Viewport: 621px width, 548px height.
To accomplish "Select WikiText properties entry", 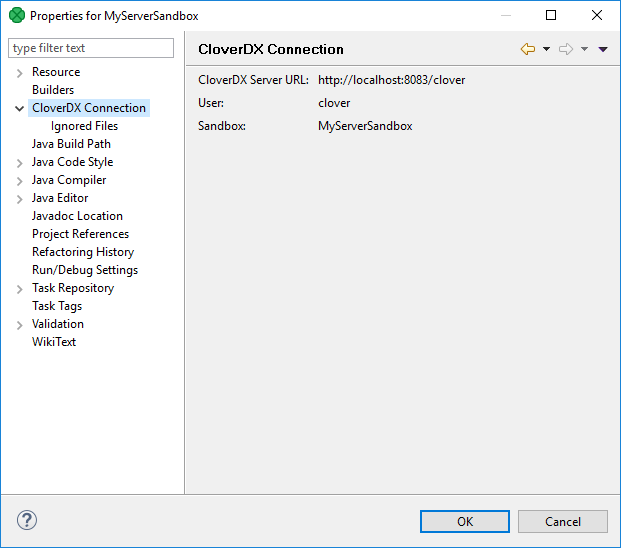I will 54,342.
